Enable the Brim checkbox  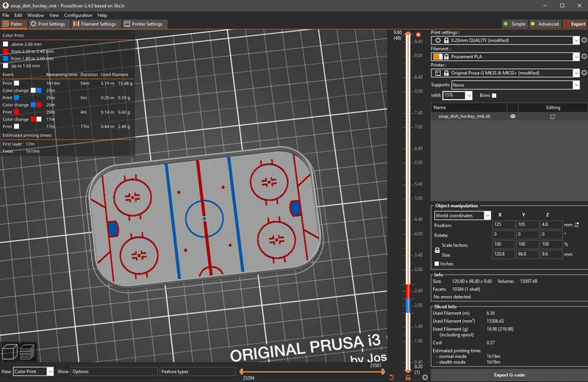(x=494, y=95)
